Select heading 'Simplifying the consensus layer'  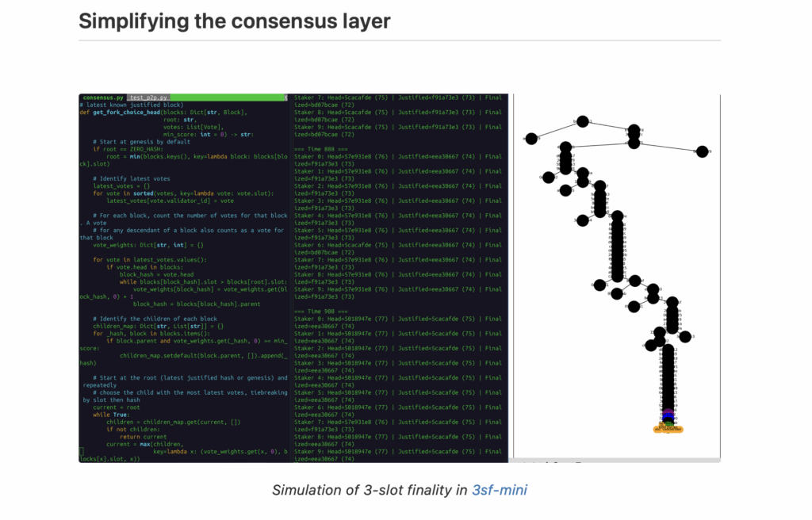coord(235,21)
